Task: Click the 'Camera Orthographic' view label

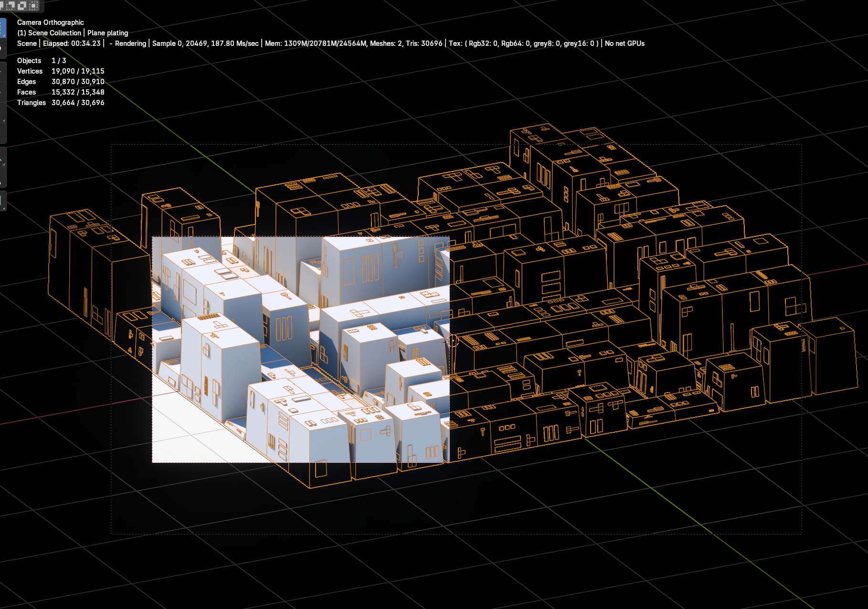Action: [x=51, y=22]
